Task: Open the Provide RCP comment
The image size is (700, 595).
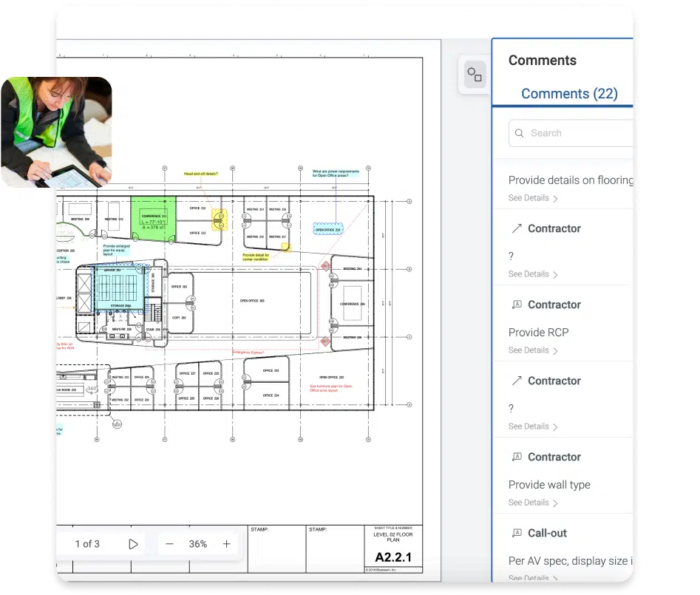Action: click(539, 333)
